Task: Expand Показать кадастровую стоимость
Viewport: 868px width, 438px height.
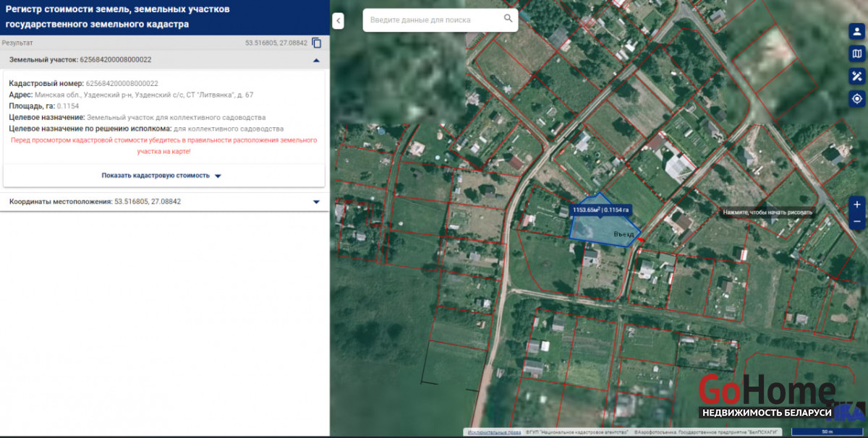Action: pos(161,176)
